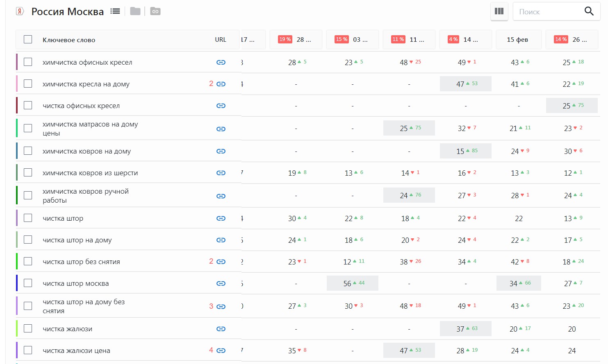Select the химчистка офисных кресел row checkbox
The width and height of the screenshot is (608, 364).
28,62
